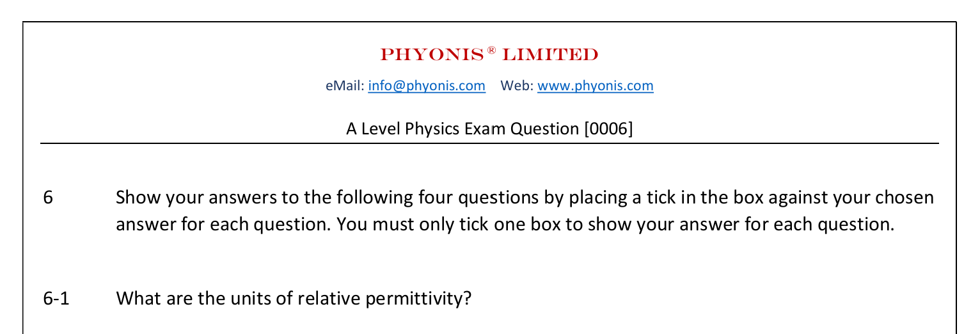980x334 pixels.
Task: Open the info@phyonis.com email link
Action: pyautogui.click(x=427, y=86)
